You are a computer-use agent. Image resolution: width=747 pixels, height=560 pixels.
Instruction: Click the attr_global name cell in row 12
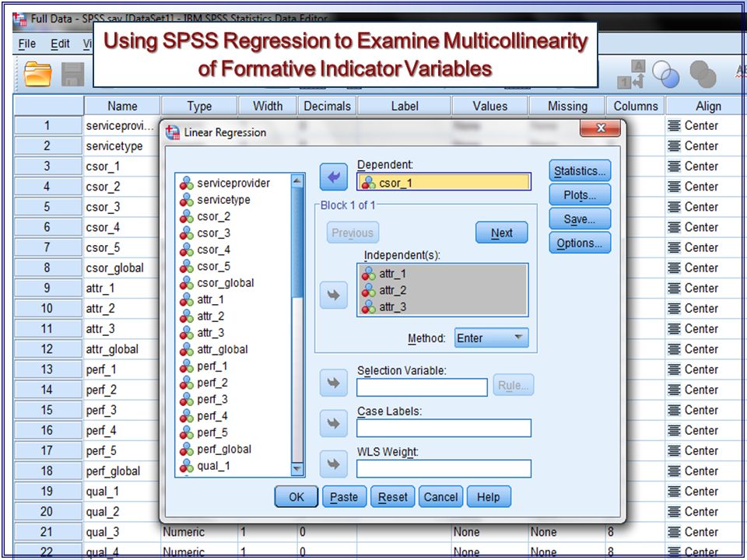[122, 349]
